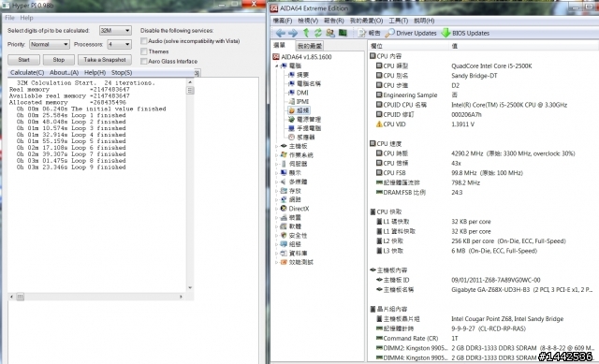Click the log's vertical scroll-down arrow
This screenshot has width=599, height=364.
[x=190, y=288]
